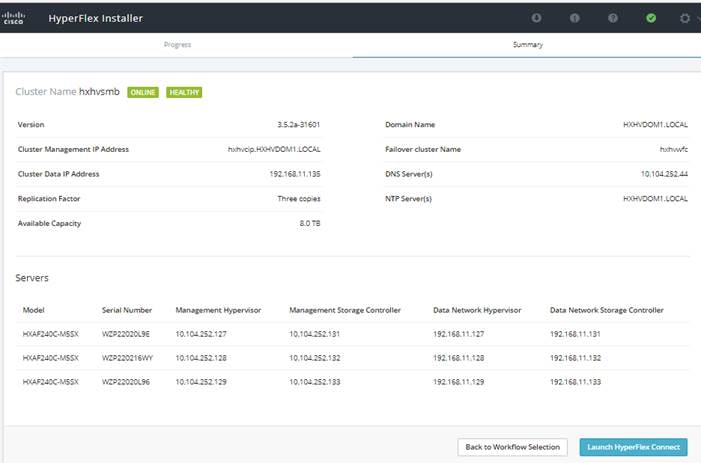
Task: Open the info icon in header
Action: [x=574, y=18]
